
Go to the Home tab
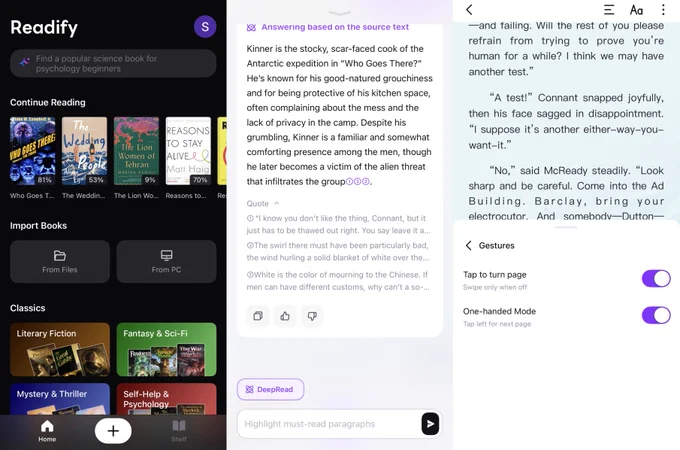(47, 431)
